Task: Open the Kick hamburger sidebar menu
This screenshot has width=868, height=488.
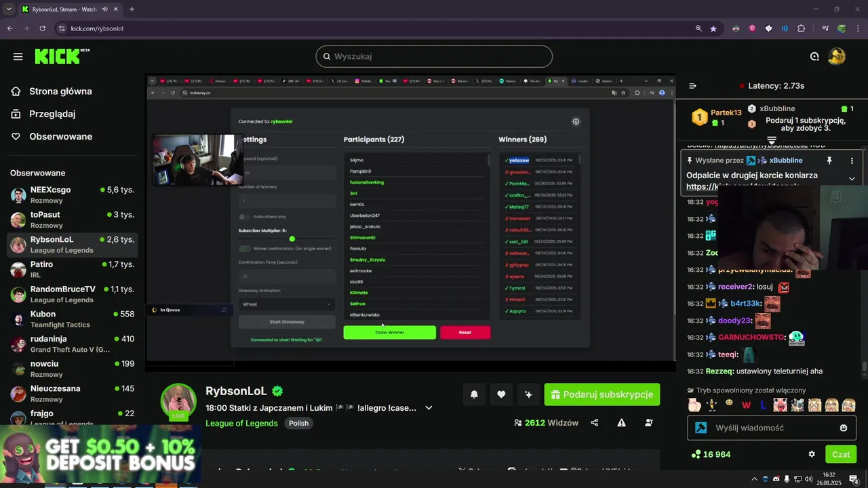Action: coord(18,57)
